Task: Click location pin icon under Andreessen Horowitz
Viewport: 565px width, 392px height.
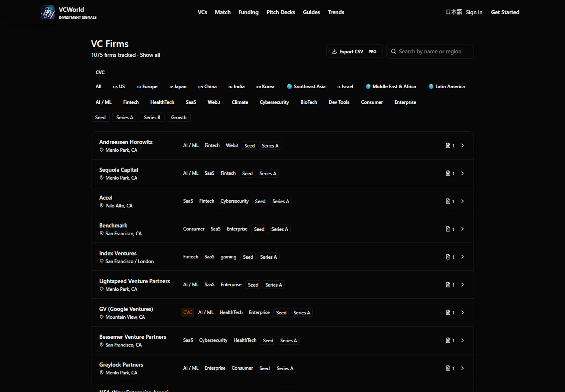Action: pyautogui.click(x=102, y=150)
